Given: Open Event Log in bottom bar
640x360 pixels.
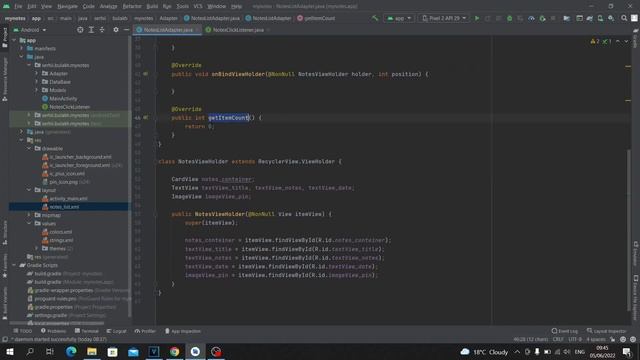Looking at the screenshot, I should [564, 331].
